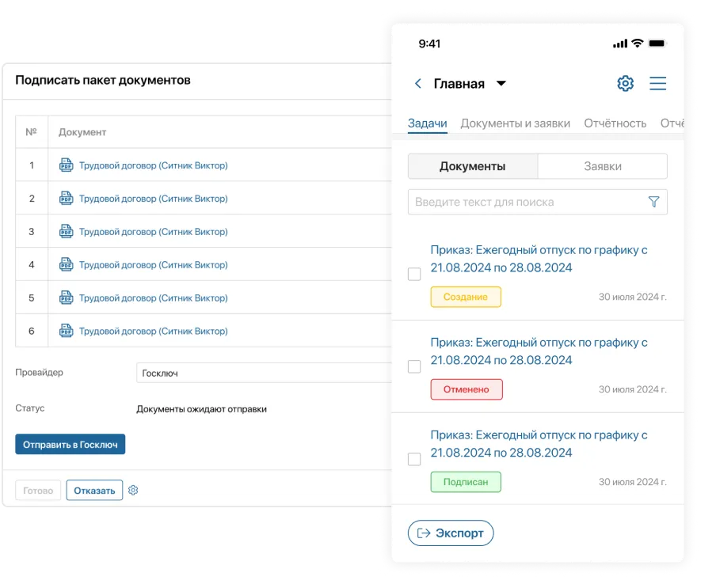
Task: Tick the checkbox for the Отменено order
Action: click(414, 366)
